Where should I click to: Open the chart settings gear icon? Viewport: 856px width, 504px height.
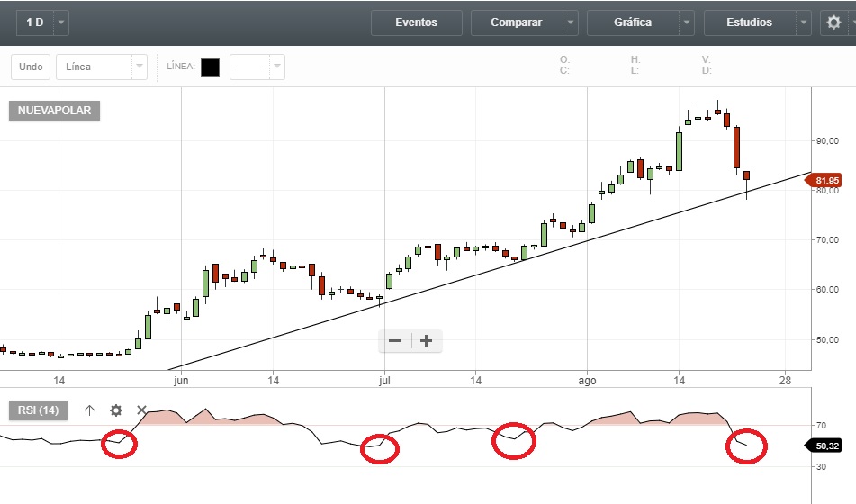point(833,22)
